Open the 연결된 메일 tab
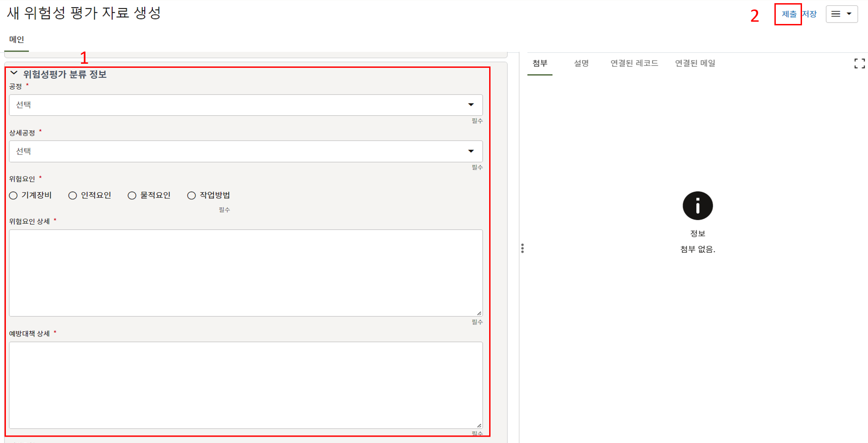Viewport: 868px width, 443px height. [x=695, y=63]
